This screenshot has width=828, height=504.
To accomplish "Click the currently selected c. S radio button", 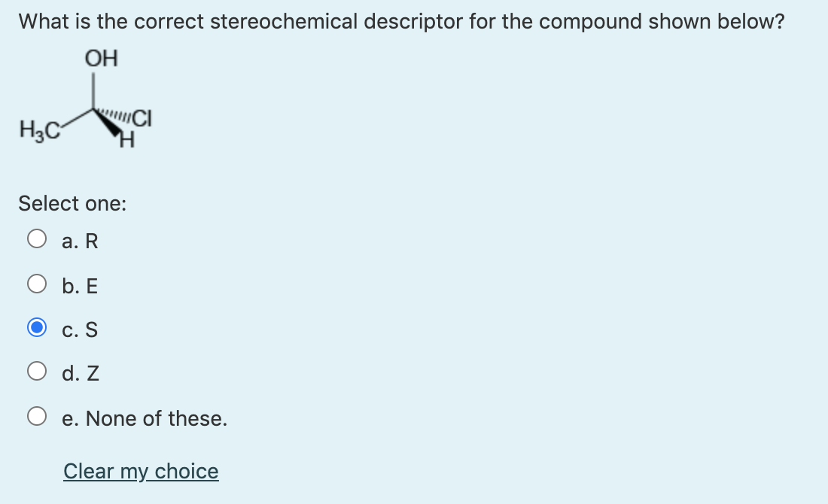I will pyautogui.click(x=37, y=328).
